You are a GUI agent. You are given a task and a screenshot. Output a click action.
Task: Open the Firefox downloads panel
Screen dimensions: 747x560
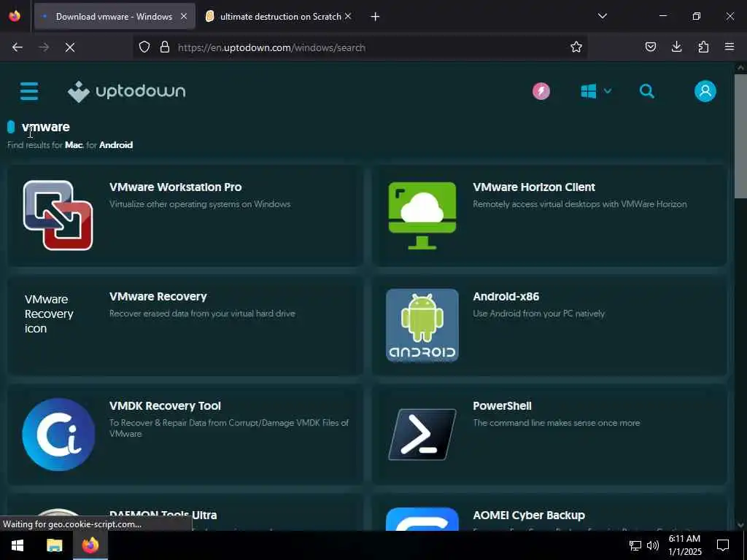(x=676, y=47)
